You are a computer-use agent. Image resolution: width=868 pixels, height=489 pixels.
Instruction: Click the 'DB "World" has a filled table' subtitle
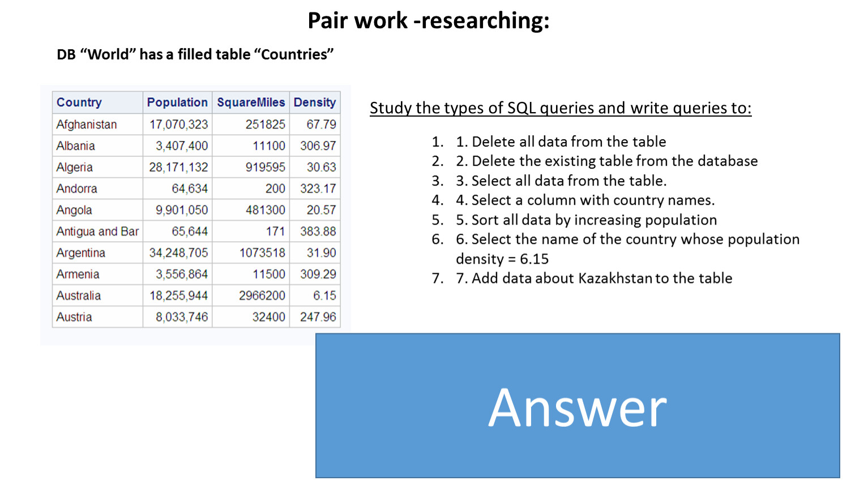[x=195, y=54]
